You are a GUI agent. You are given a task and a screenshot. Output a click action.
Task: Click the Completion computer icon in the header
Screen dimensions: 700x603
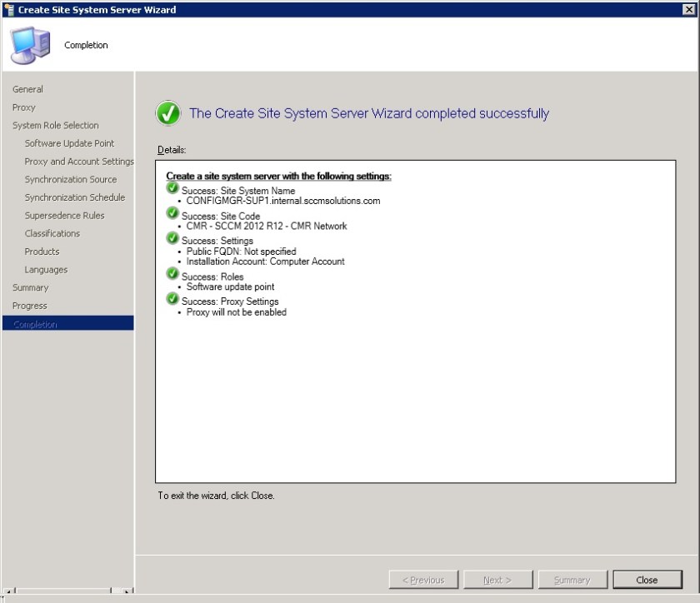pyautogui.click(x=30, y=43)
